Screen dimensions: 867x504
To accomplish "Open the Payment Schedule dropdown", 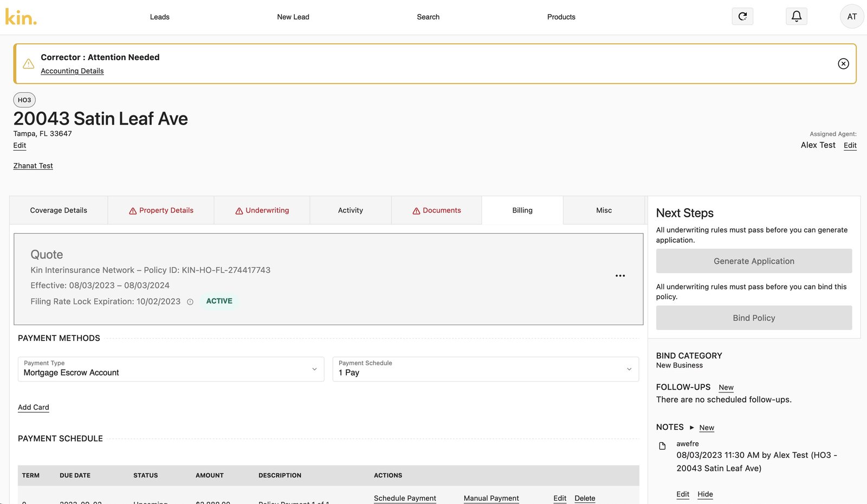I will point(486,369).
